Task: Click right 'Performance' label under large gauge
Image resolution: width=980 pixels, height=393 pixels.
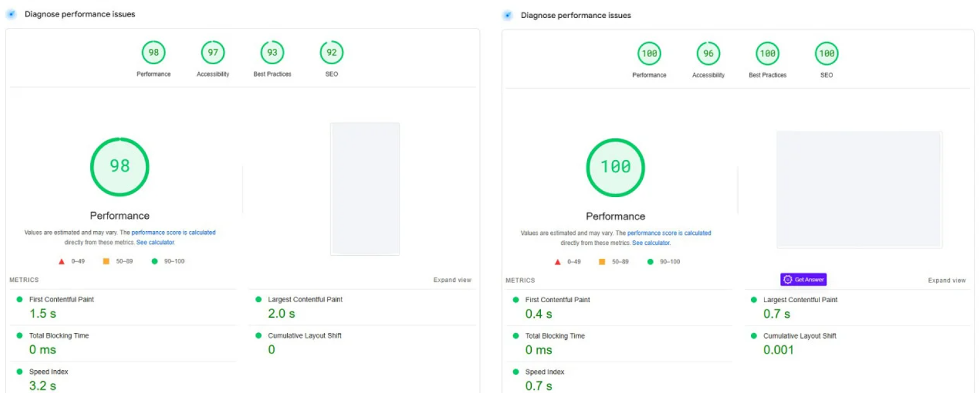Action: click(x=616, y=216)
